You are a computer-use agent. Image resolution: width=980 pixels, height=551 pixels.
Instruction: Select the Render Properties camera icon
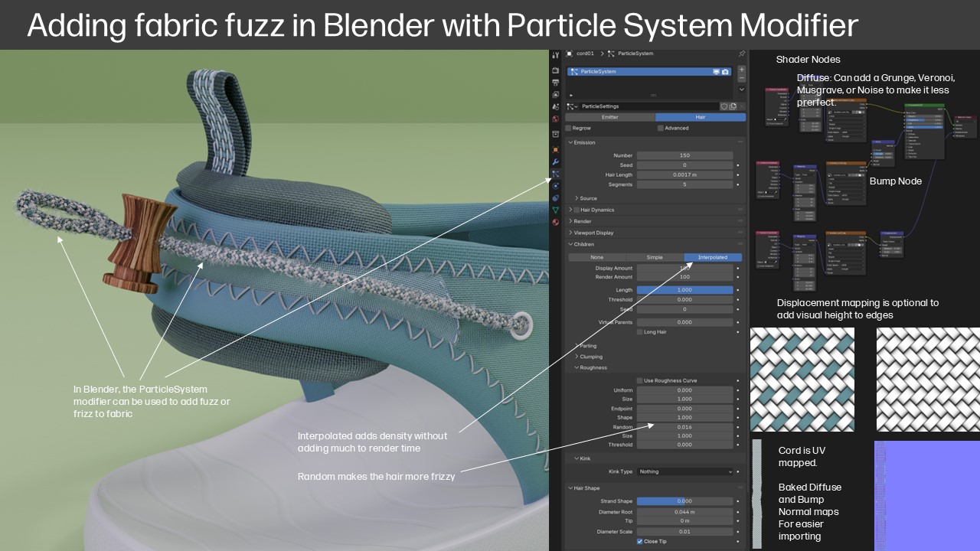[x=556, y=70]
